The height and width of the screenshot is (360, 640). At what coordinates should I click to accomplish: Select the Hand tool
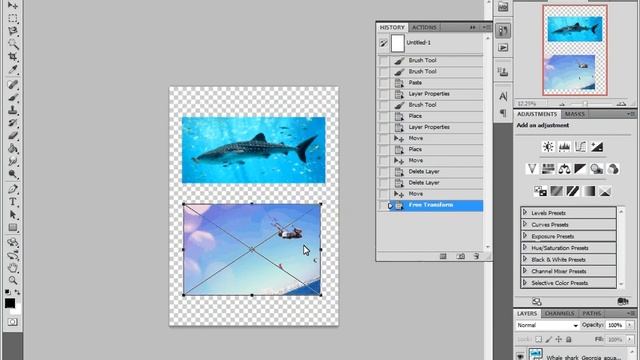pos(13,268)
